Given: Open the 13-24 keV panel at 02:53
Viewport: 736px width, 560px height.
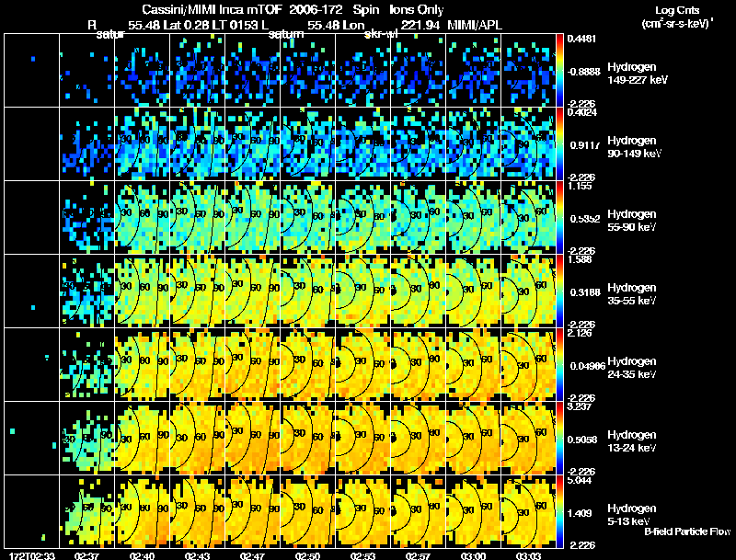Looking at the screenshot, I should pos(363,438).
